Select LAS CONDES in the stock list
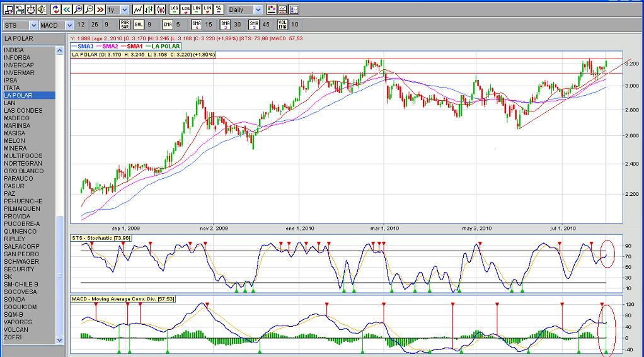Image resolution: width=644 pixels, height=357 pixels. click(x=23, y=110)
